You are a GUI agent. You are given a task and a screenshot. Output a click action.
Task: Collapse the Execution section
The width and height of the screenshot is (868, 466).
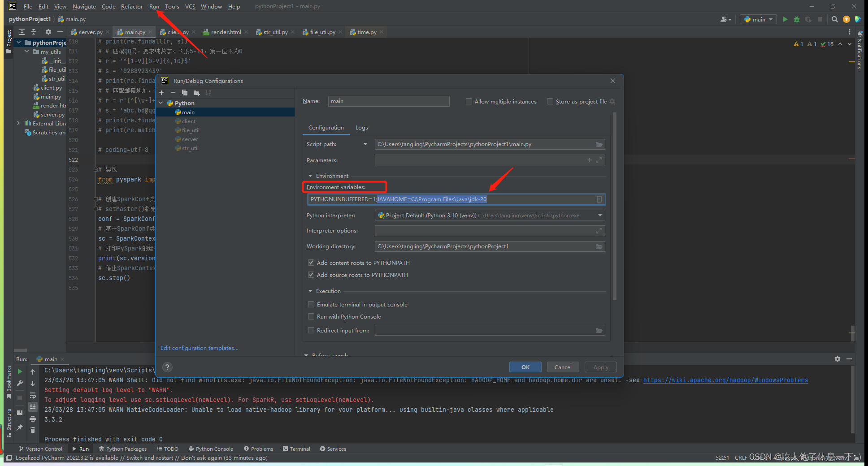(310, 291)
